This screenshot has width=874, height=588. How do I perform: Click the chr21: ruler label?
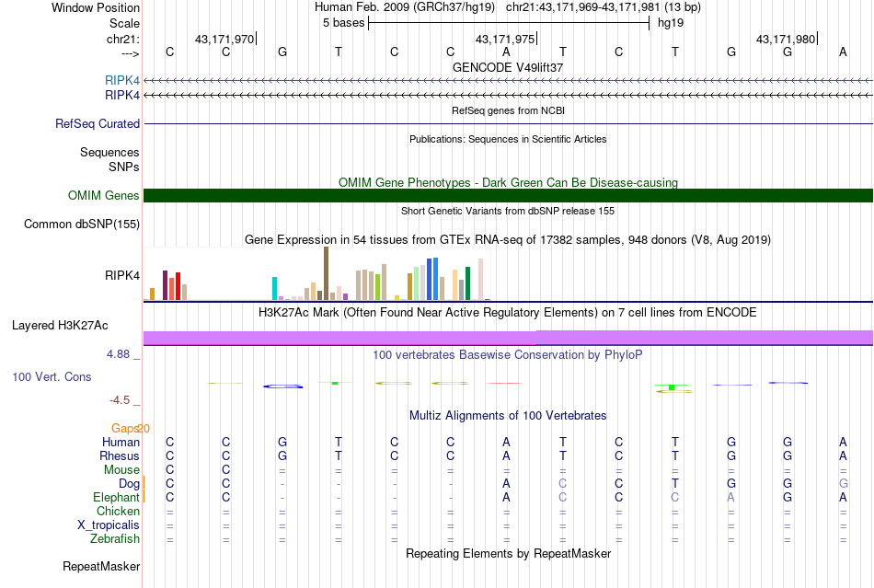tap(123, 39)
